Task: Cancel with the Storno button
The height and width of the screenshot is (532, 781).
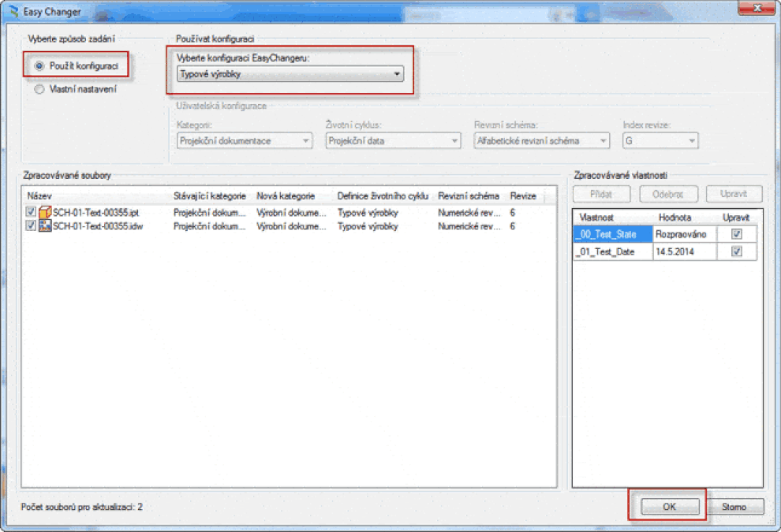Action: coord(734,507)
